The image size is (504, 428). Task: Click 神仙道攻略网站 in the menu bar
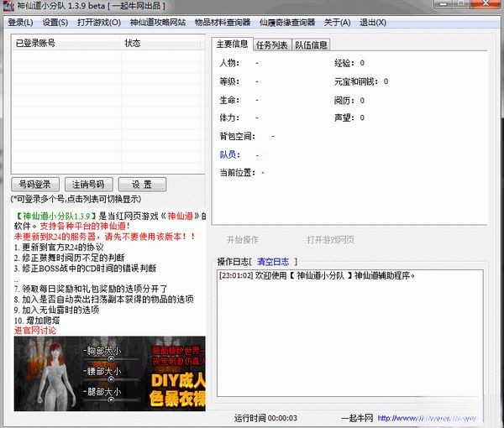coord(157,23)
